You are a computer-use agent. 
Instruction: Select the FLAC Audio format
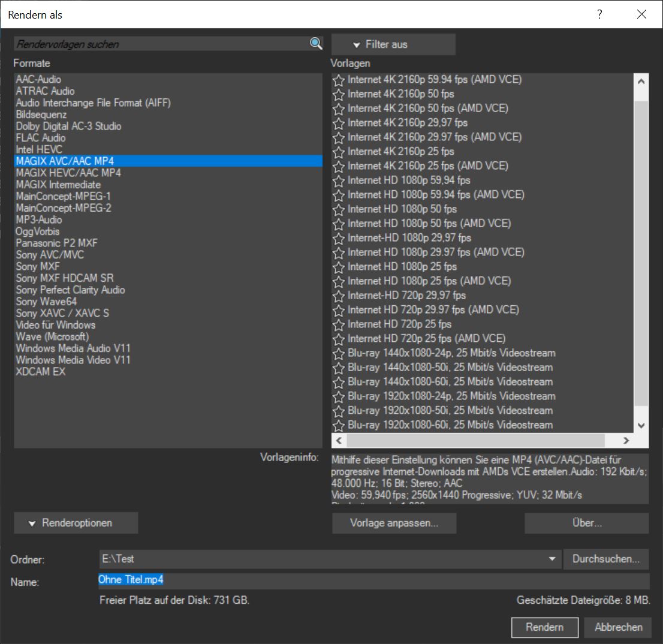(168, 138)
